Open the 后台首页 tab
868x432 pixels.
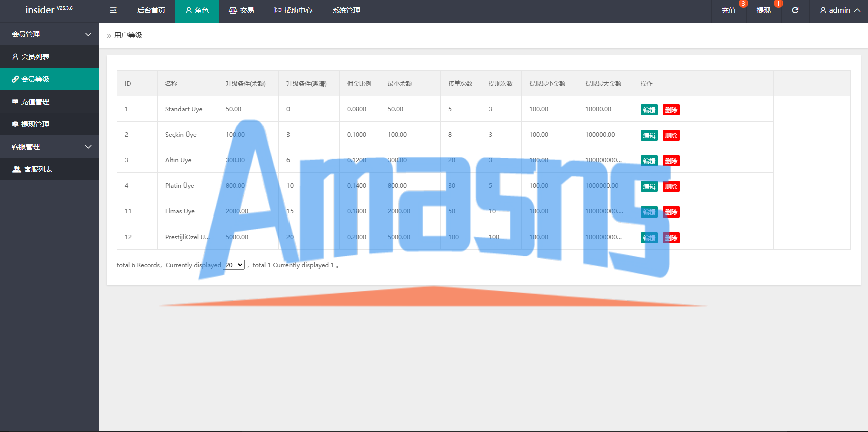click(x=151, y=10)
